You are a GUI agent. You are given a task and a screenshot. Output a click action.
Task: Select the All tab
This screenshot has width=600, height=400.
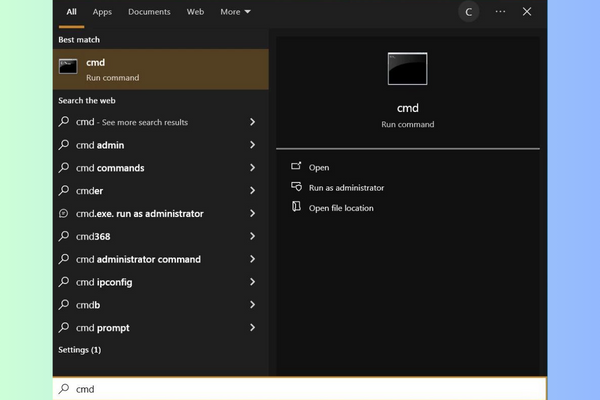tap(72, 12)
